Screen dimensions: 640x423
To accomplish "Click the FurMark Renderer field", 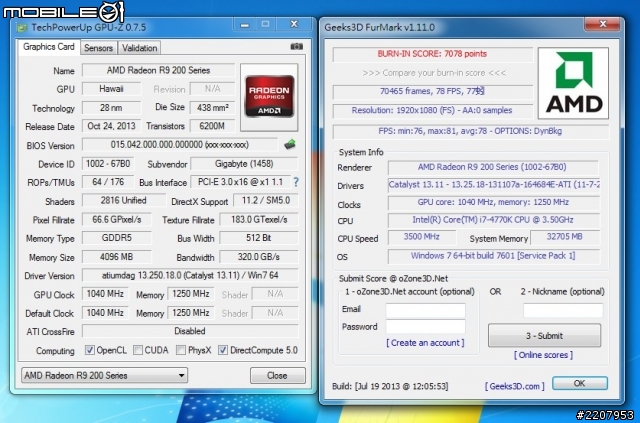I will (x=493, y=167).
